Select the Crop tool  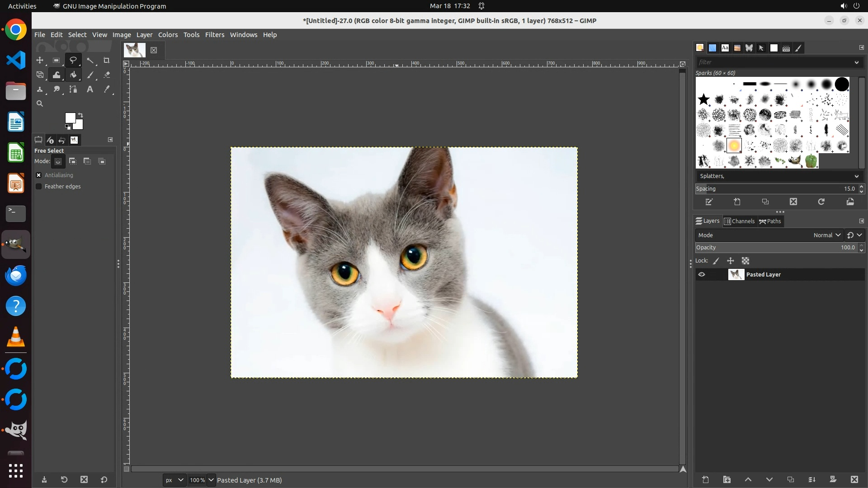(107, 61)
